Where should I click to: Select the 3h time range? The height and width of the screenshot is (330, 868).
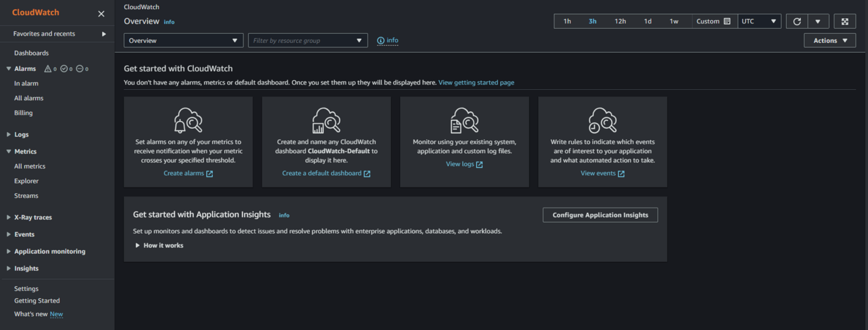593,21
